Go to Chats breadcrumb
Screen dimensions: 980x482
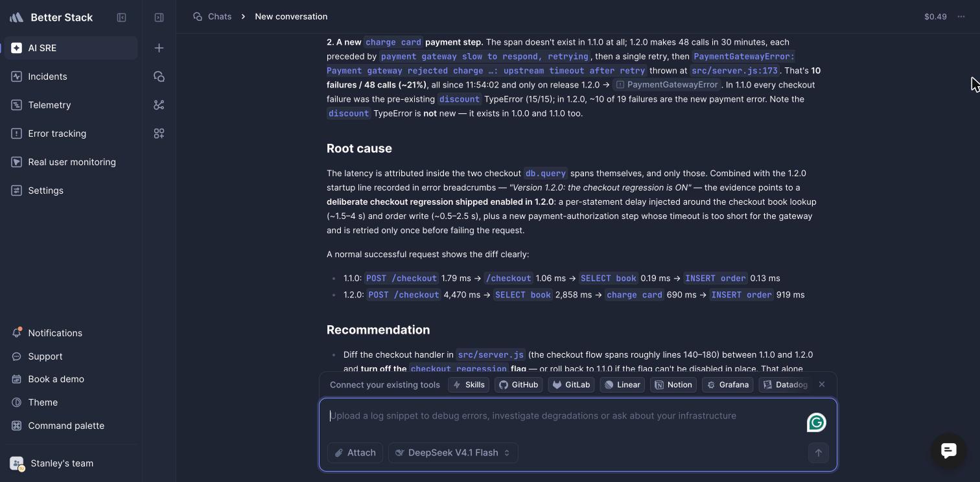click(213, 16)
